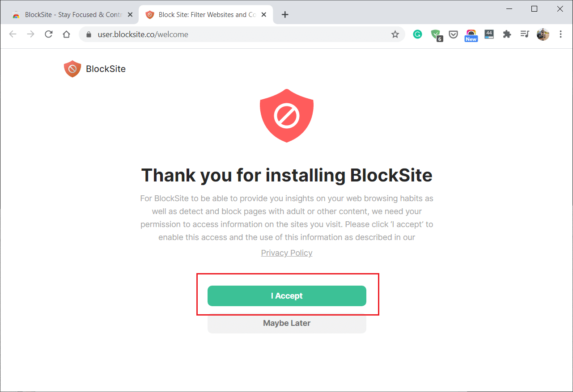Bookmark this page with the star icon
The height and width of the screenshot is (392, 573).
(395, 34)
